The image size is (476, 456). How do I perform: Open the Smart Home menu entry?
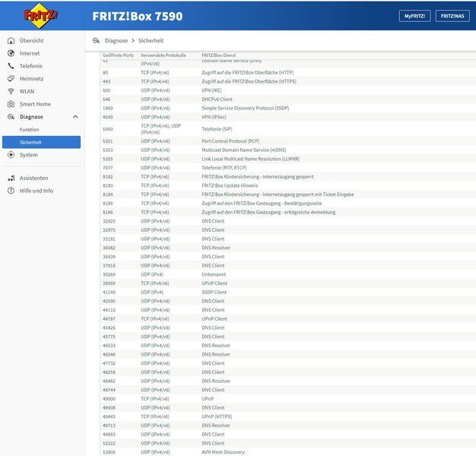coord(35,104)
